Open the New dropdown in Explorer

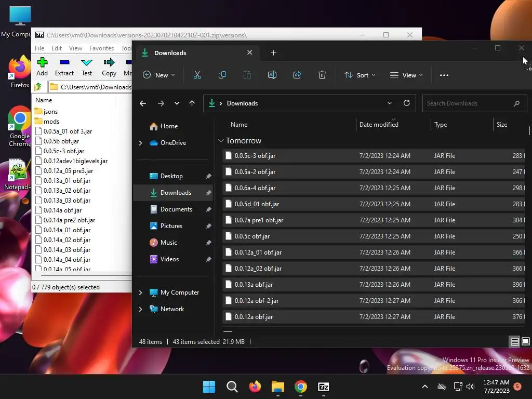(159, 75)
